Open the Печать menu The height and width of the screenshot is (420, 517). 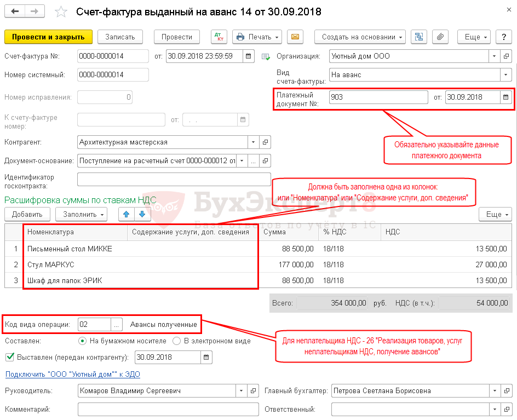click(x=257, y=37)
